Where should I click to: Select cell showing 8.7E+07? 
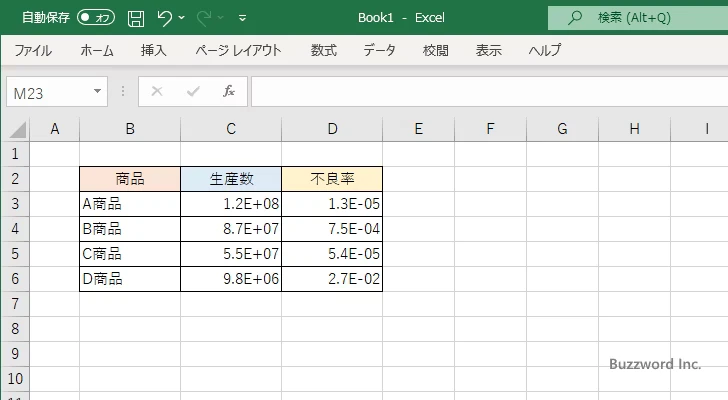[231, 229]
